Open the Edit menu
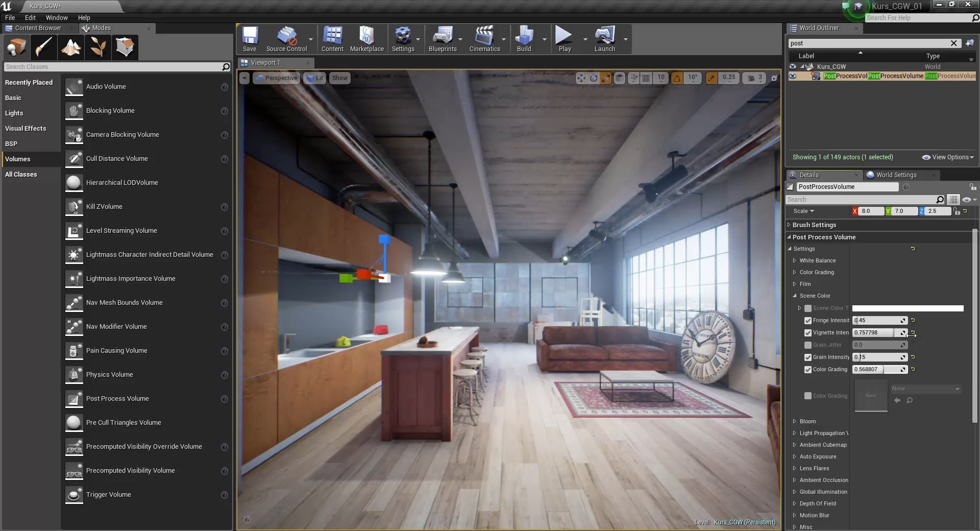Image resolution: width=980 pixels, height=531 pixels. coord(30,17)
